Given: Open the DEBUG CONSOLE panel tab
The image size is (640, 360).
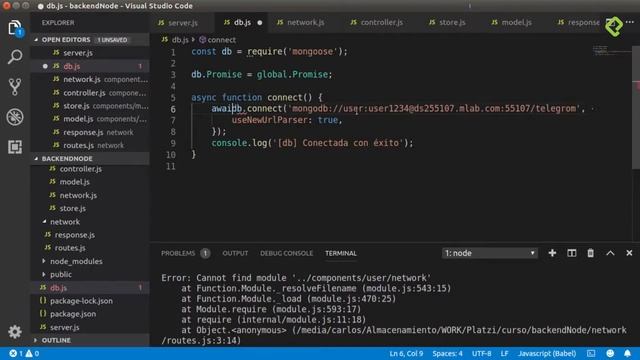Looking at the screenshot, I should [x=287, y=253].
